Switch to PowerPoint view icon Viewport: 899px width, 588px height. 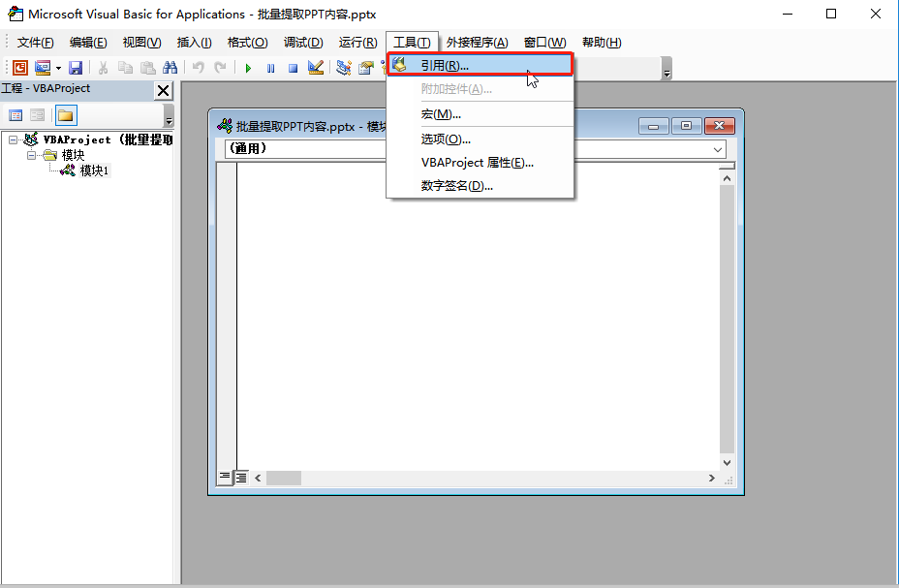click(x=20, y=68)
